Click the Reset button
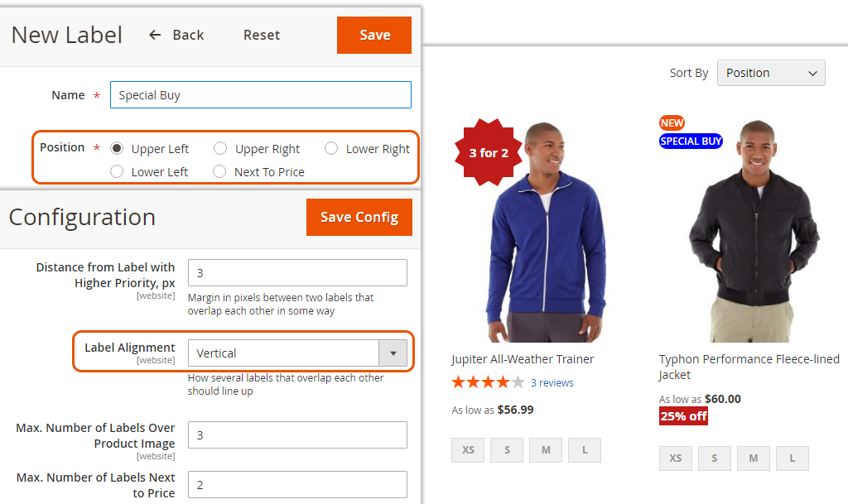Screen dimensions: 848x504 pos(262,35)
